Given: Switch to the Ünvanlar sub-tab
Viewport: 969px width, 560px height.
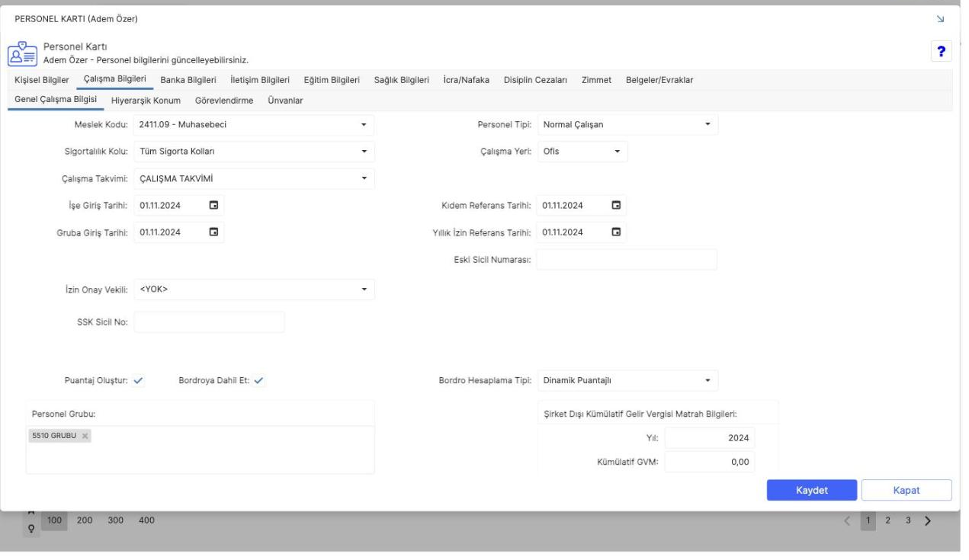Looking at the screenshot, I should (x=286, y=101).
